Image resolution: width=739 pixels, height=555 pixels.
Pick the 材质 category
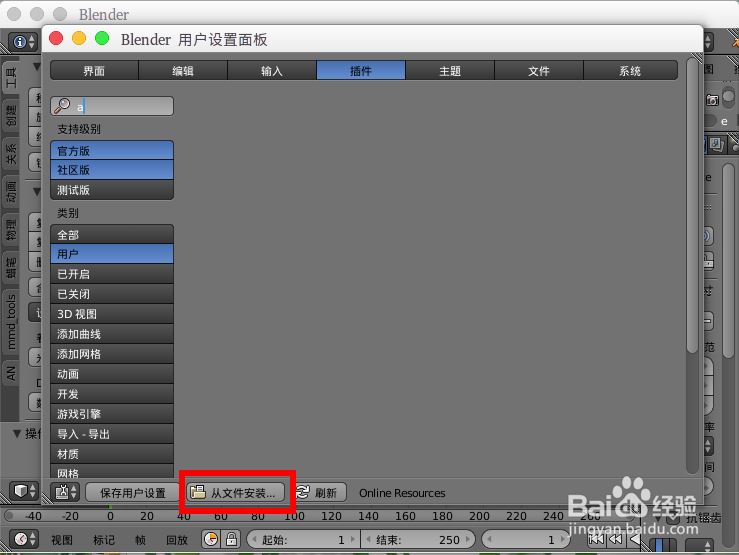[x=112, y=454]
